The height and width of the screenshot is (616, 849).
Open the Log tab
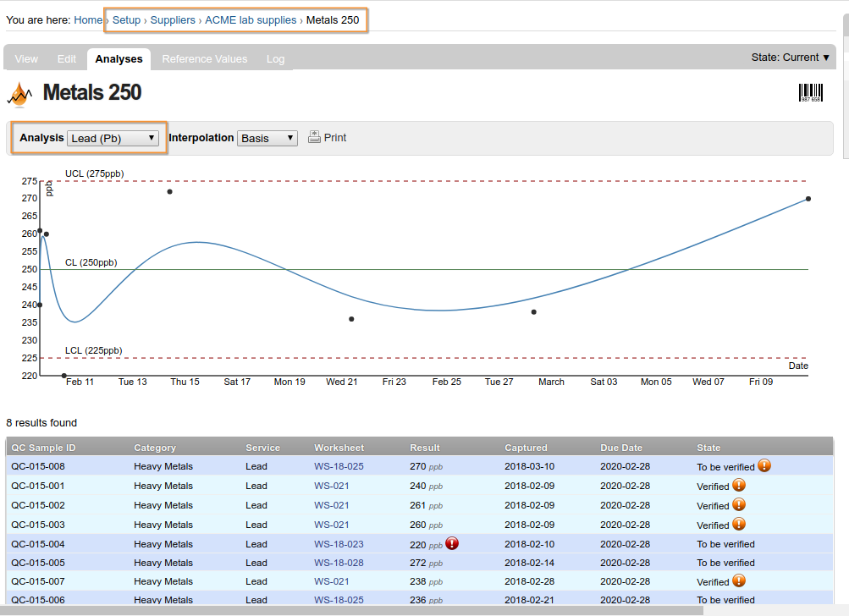click(275, 59)
